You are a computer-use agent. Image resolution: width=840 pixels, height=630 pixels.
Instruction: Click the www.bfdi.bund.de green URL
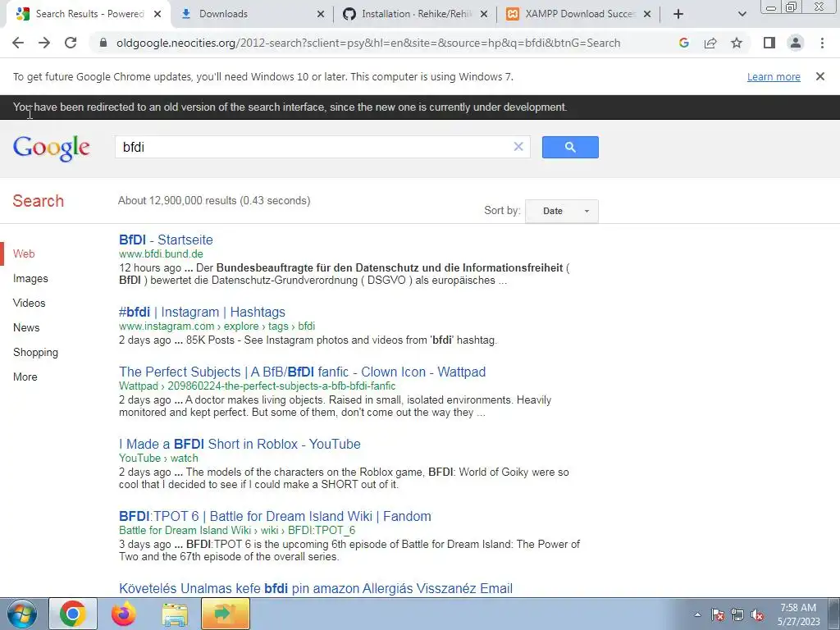(x=161, y=254)
